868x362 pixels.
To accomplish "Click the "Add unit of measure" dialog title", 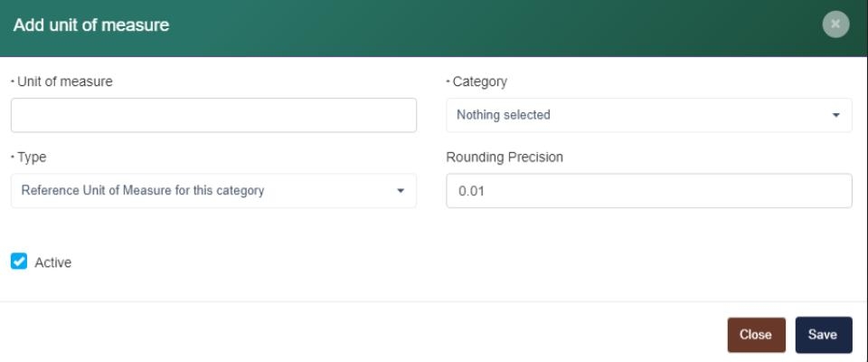I will 91,25.
